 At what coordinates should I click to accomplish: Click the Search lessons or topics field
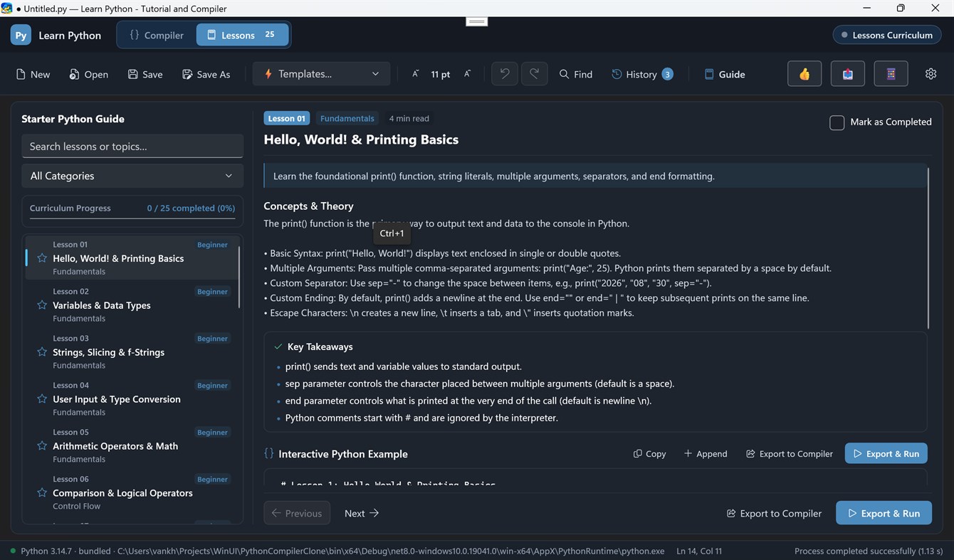pos(132,146)
